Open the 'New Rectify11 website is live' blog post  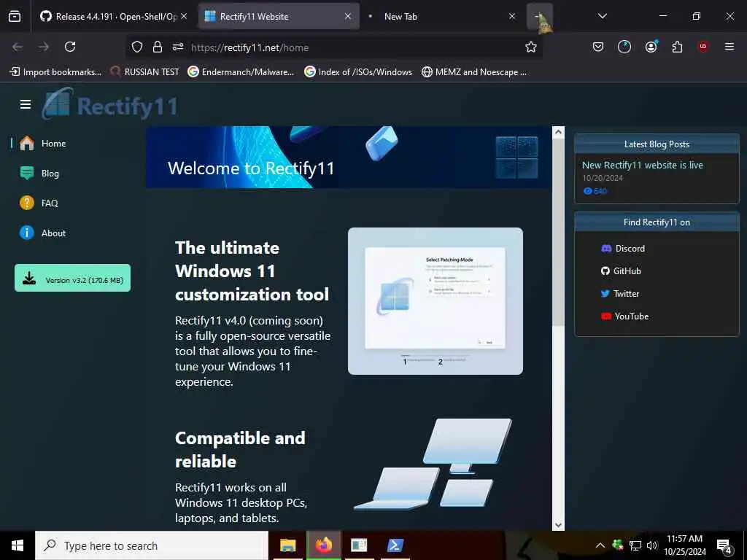[x=642, y=166]
